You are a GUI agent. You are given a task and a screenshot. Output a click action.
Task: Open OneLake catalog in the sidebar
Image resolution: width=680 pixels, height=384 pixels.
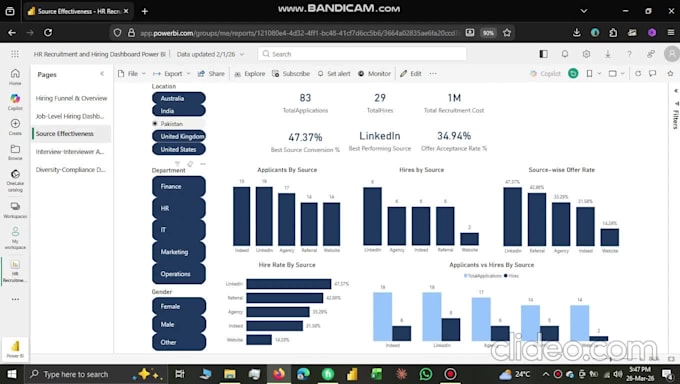15,180
